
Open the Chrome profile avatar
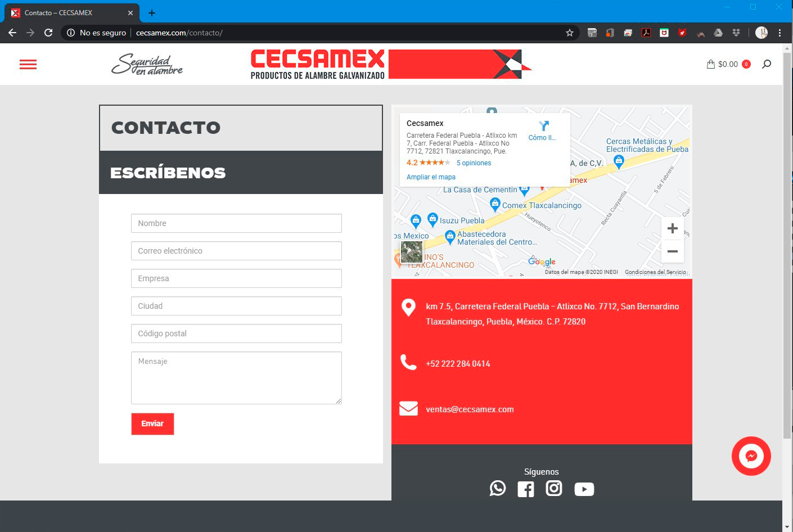762,33
